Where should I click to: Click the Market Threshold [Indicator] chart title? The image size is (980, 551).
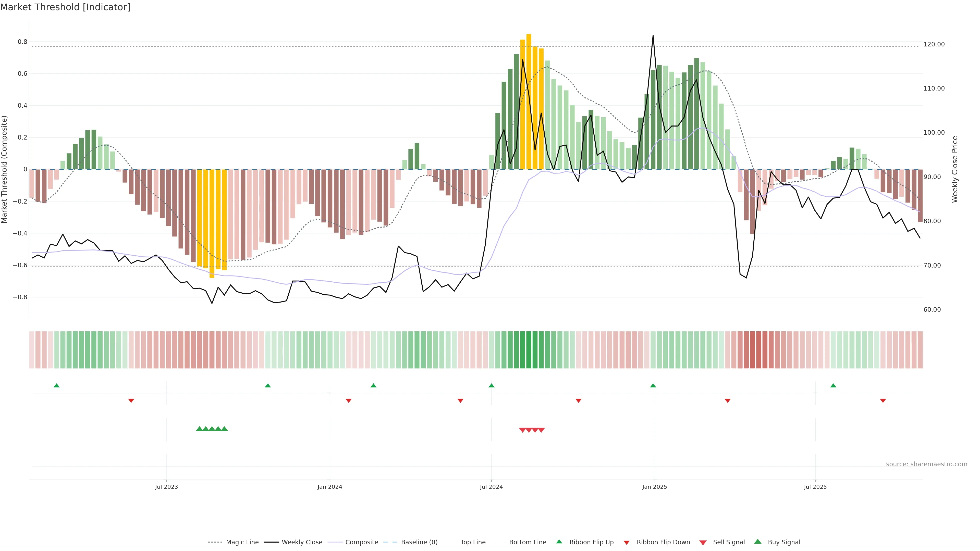coord(65,7)
